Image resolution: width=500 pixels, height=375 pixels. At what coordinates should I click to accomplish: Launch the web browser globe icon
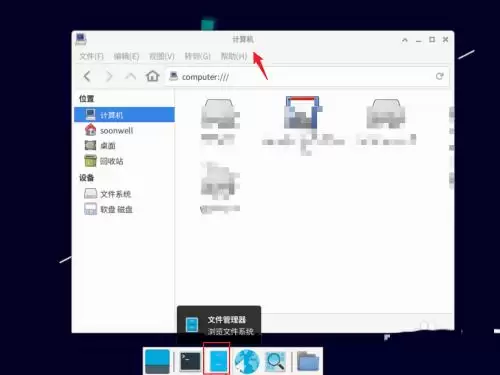coord(247,362)
